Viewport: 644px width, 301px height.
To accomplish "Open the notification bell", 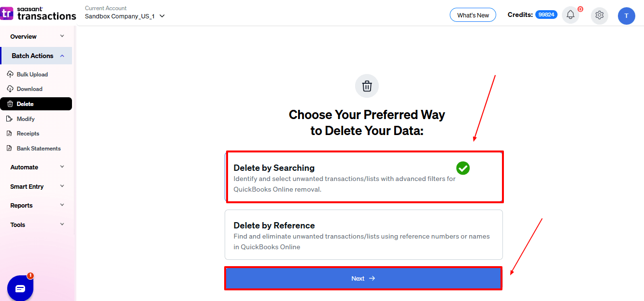I will [570, 15].
